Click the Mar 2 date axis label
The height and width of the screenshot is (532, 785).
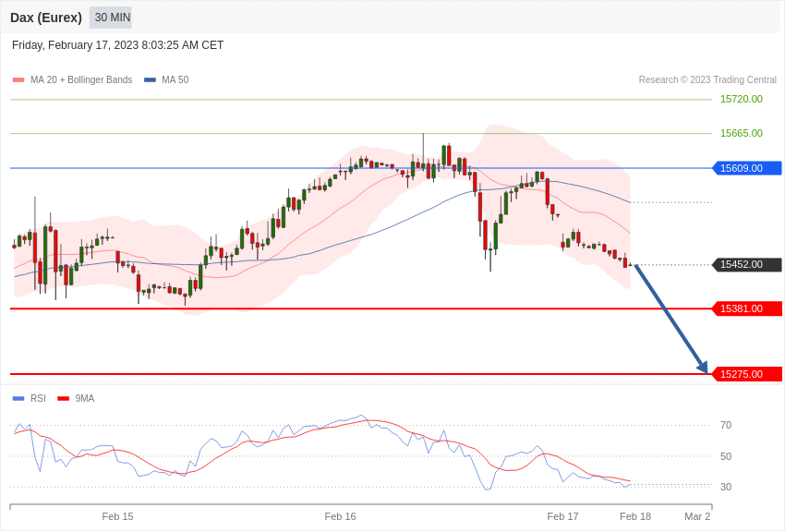point(697,516)
